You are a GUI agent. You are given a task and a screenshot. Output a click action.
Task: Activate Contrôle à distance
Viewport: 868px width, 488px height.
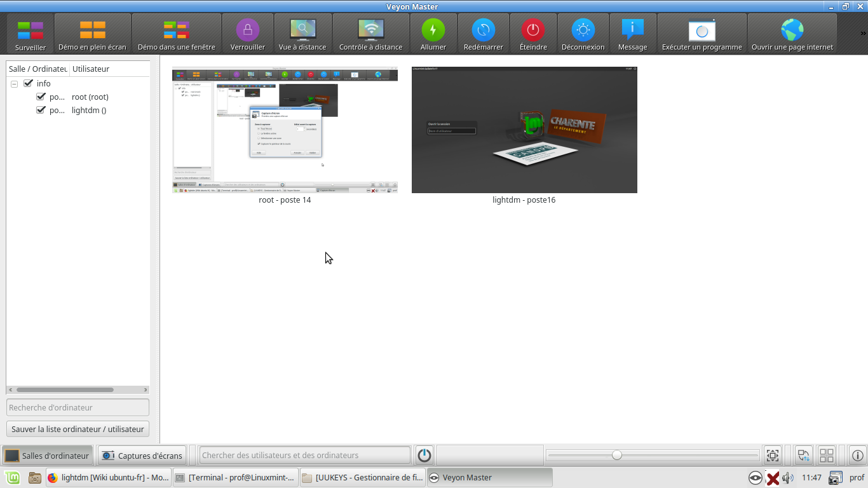(370, 33)
